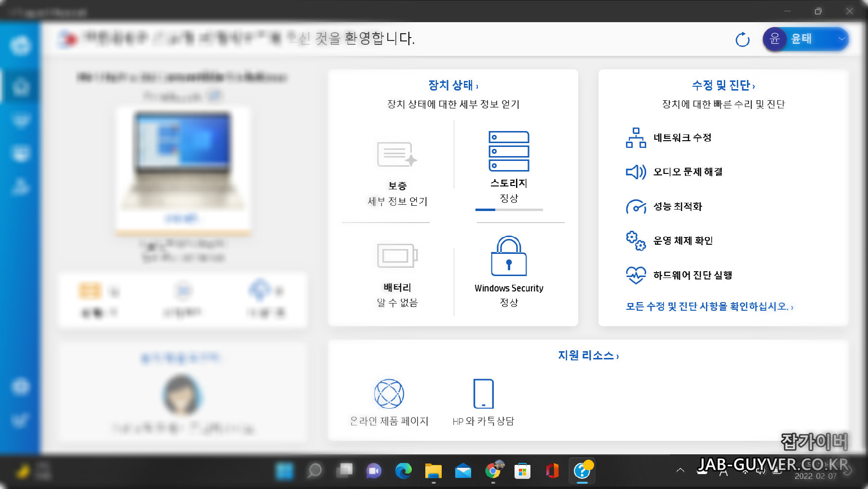The image size is (868, 489).
Task: Click the refresh icon near the account name
Action: coord(742,40)
